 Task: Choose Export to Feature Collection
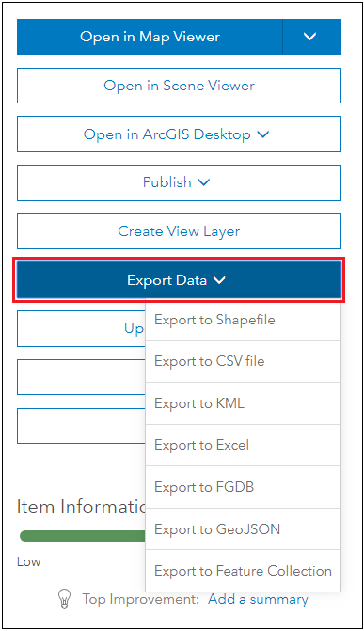pos(244,571)
